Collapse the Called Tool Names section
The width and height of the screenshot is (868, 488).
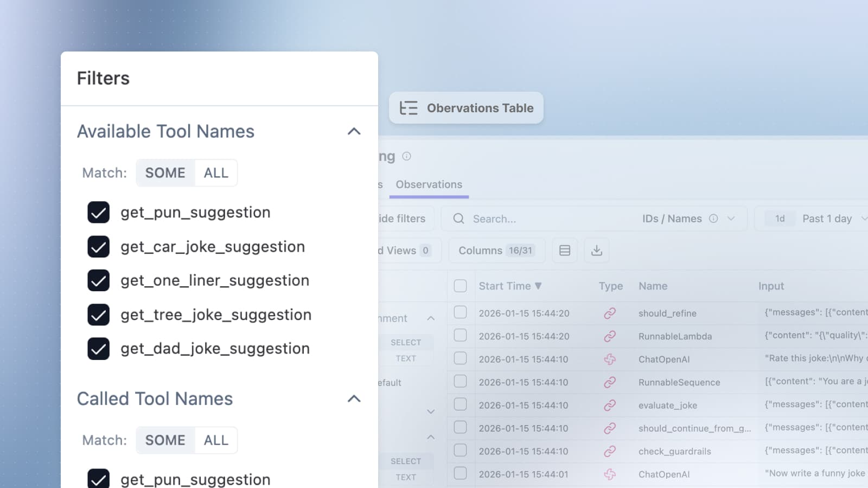(x=354, y=399)
